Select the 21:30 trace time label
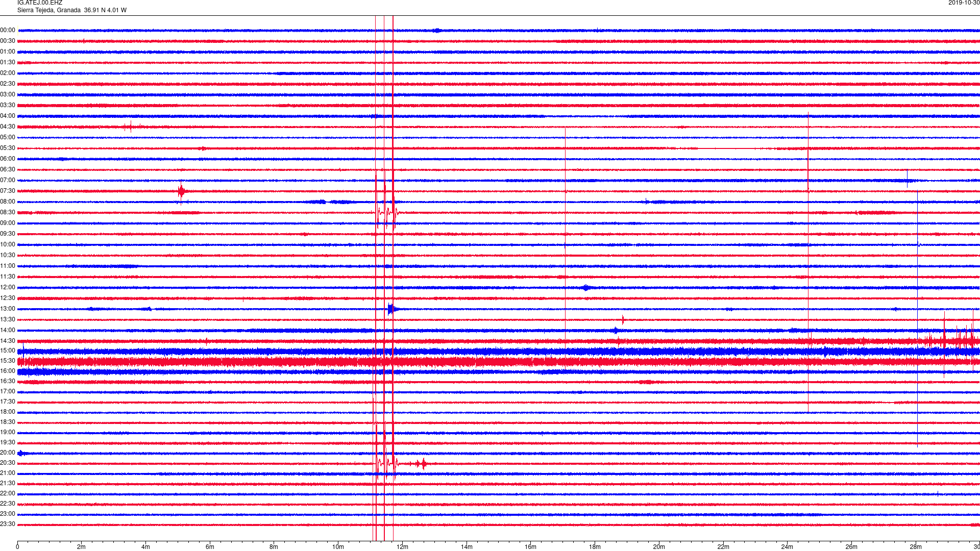The width and height of the screenshot is (980, 551). tap(8, 483)
